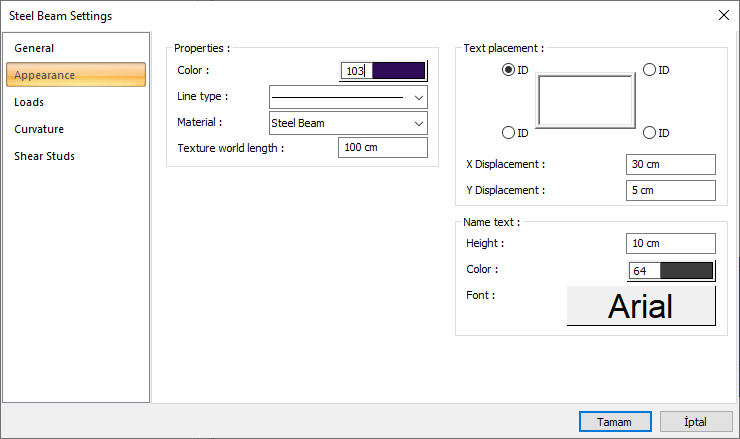The height and width of the screenshot is (439, 740).
Task: Focus the name text Height field
Action: 671,243
